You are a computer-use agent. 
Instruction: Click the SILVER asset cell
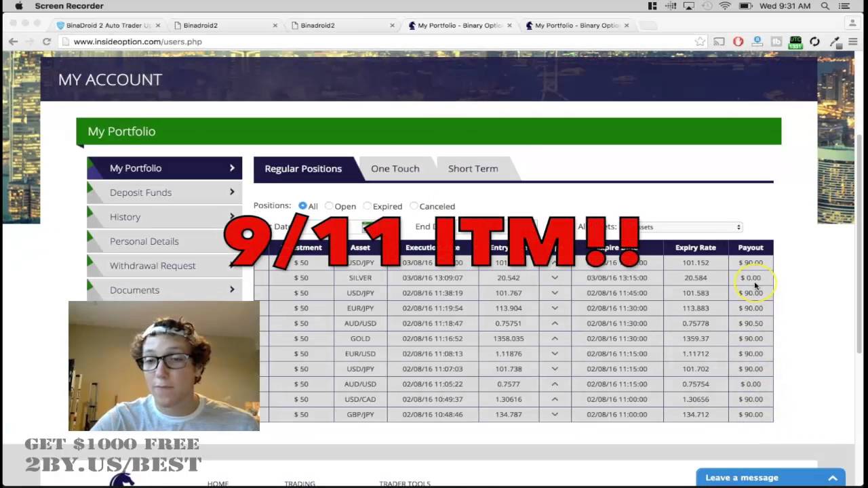click(360, 278)
